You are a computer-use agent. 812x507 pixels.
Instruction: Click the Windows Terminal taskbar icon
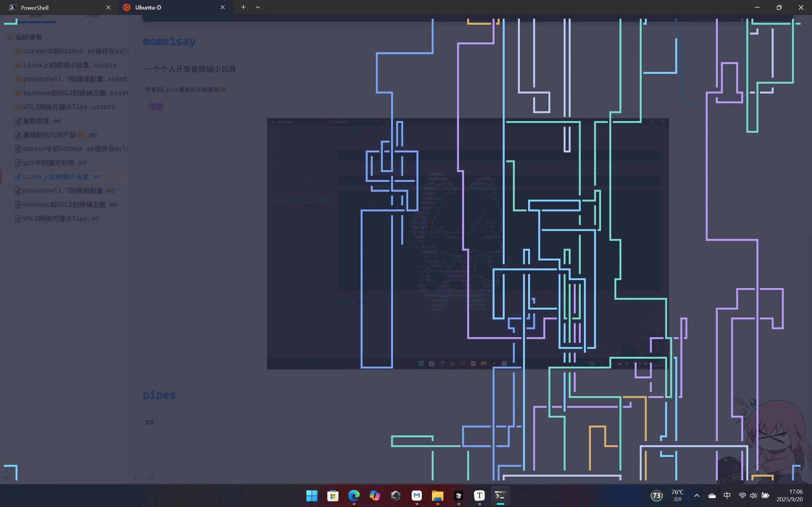click(500, 496)
